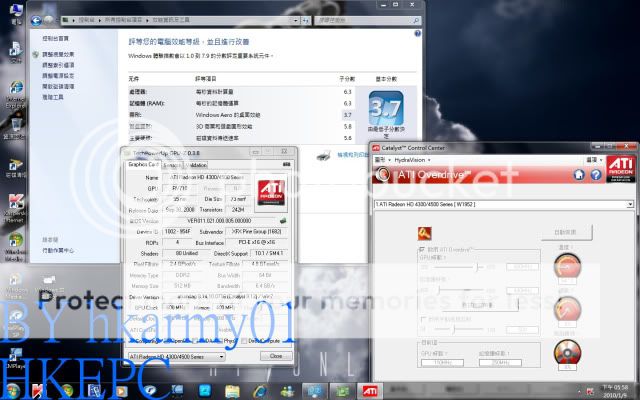Image resolution: width=640 pixels, height=400 pixels.
Task: Open 調整索引選項 sidebar link
Action: (58, 65)
